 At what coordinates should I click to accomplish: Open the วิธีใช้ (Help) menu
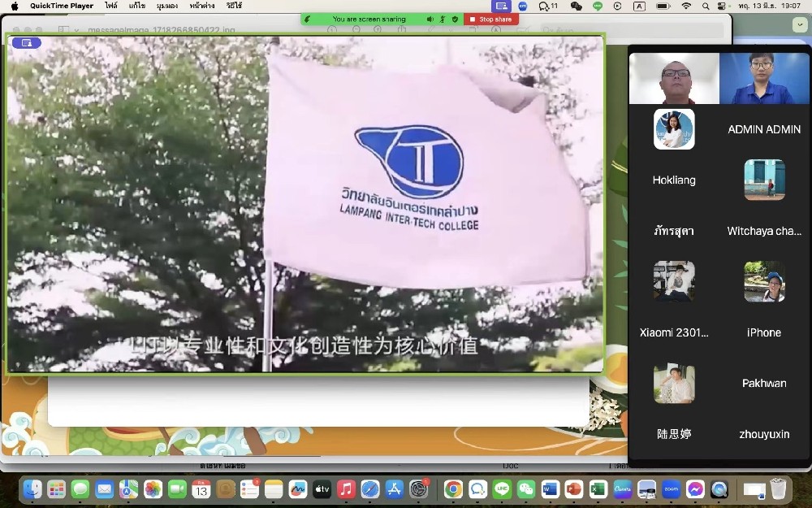pos(234,7)
